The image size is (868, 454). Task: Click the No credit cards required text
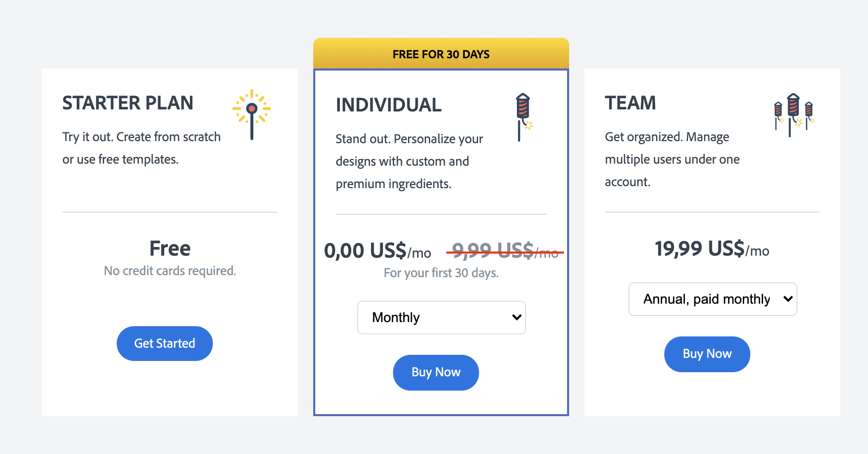pos(170,271)
